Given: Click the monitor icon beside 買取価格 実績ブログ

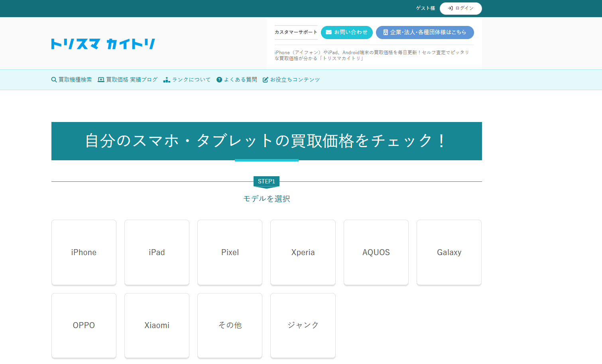Looking at the screenshot, I should point(101,80).
